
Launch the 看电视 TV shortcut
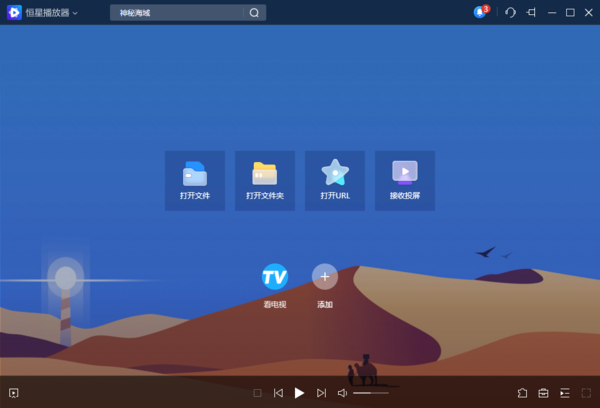tap(274, 277)
